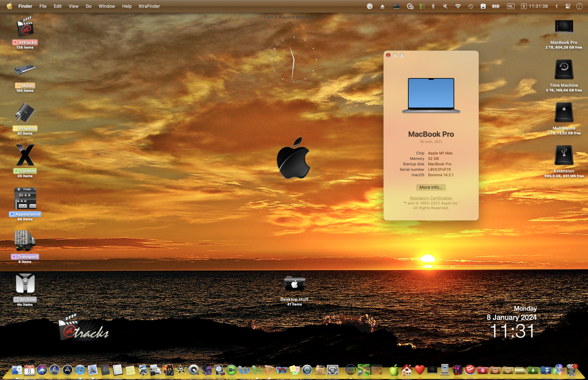This screenshot has width=588, height=380.
Task: Launch Siri from the Dock
Action: [42, 370]
